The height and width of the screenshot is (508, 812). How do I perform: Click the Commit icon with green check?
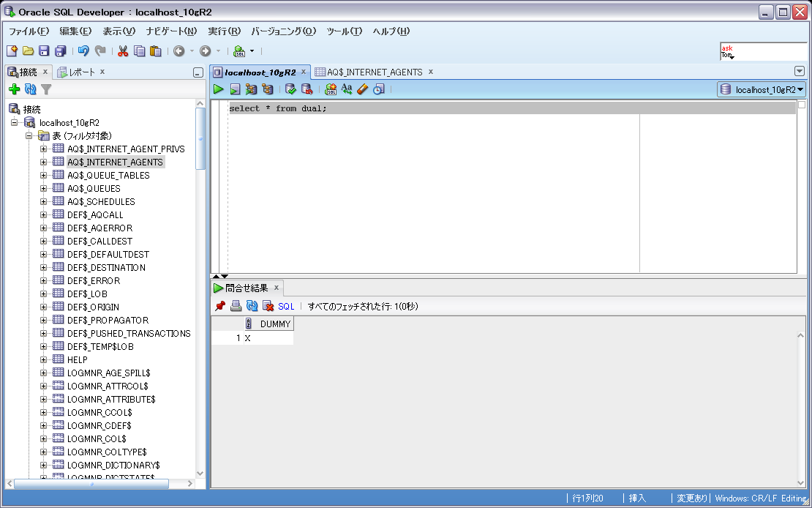click(x=290, y=89)
